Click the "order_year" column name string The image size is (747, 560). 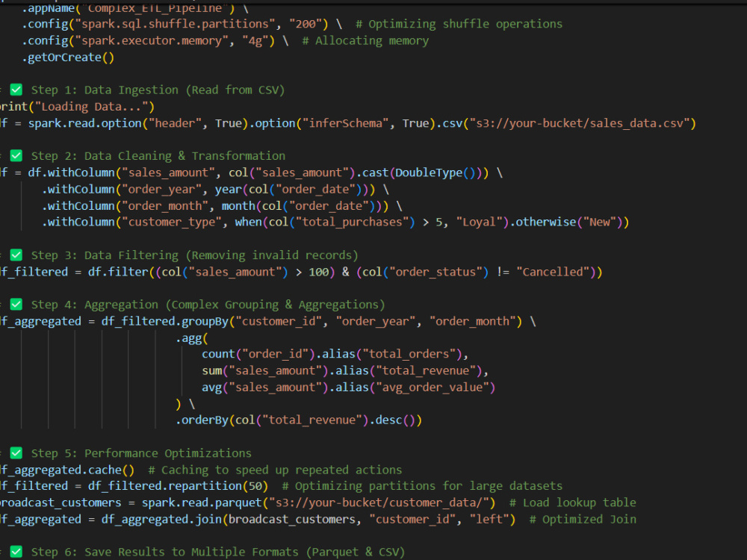tap(162, 189)
